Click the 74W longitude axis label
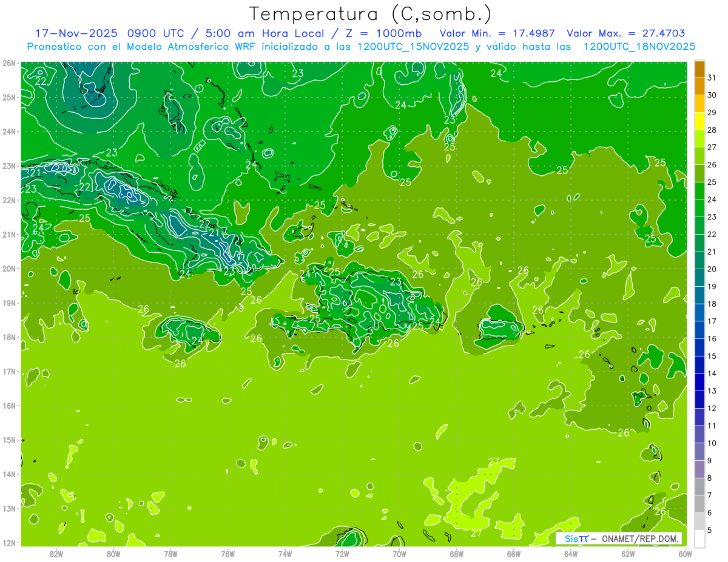 pyautogui.click(x=285, y=554)
